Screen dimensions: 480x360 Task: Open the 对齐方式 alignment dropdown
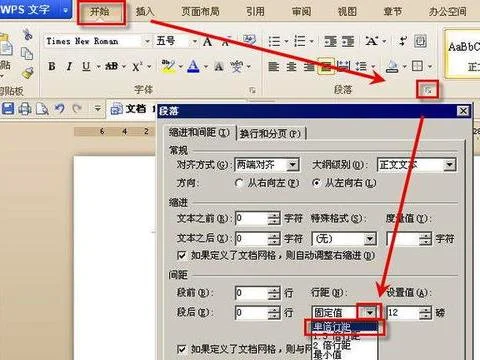tap(293, 165)
